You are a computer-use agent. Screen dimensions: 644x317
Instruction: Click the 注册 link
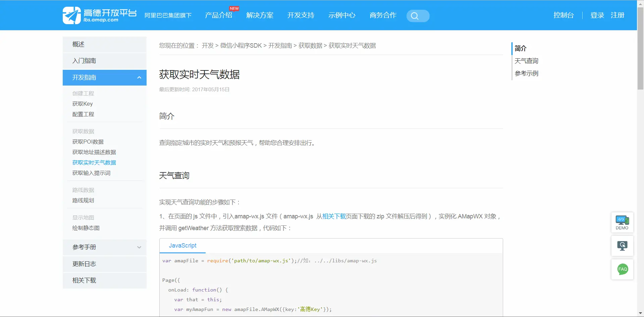618,15
